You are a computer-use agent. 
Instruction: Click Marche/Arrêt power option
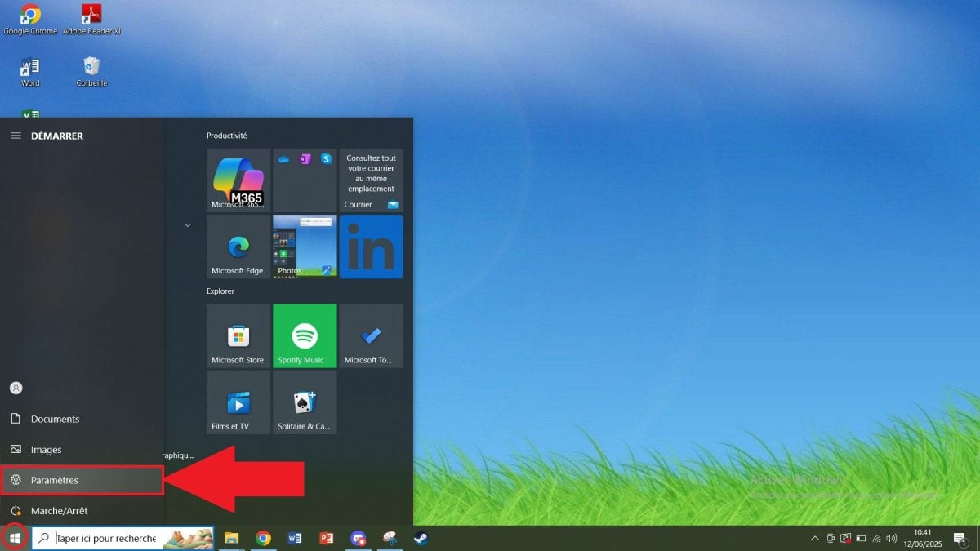[x=59, y=511]
